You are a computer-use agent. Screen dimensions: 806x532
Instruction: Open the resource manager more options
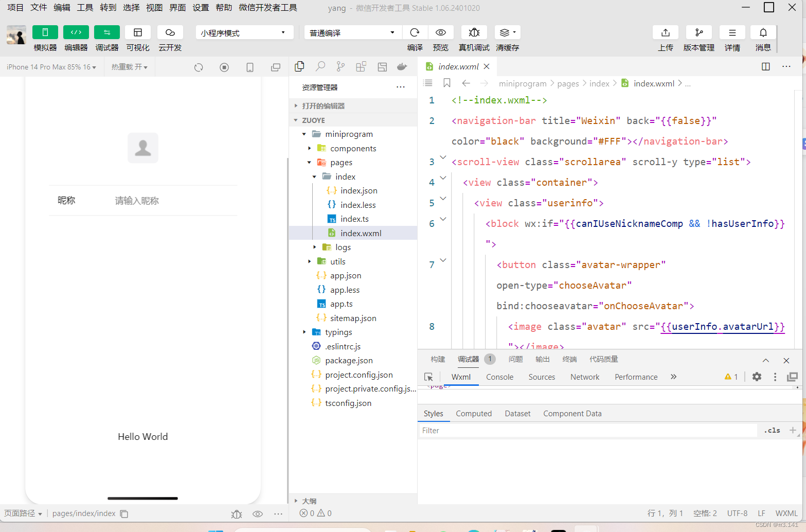401,87
